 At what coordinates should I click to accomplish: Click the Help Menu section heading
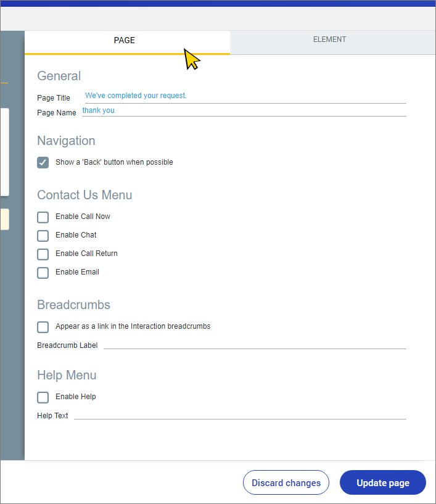click(67, 375)
